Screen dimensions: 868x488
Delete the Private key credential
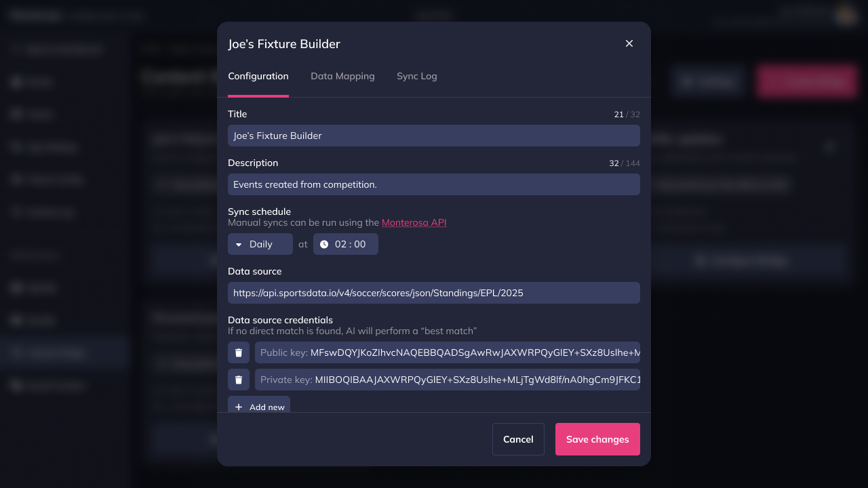(239, 380)
